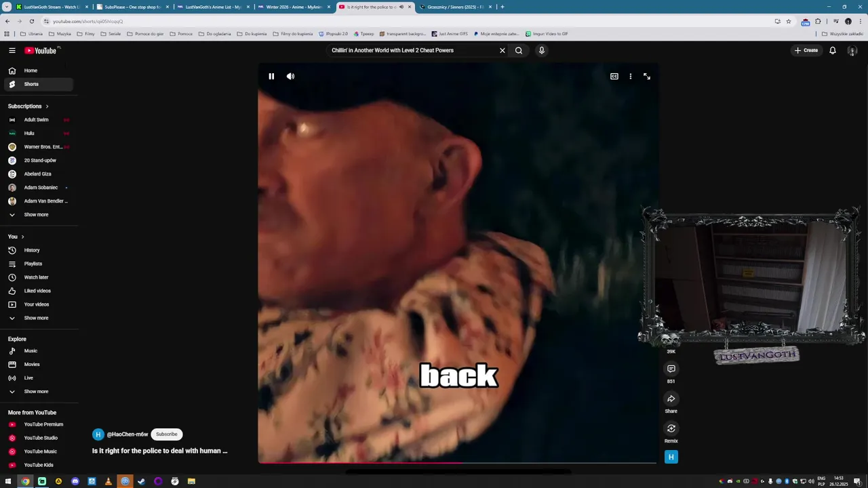Open Live in Explore

[39, 378]
